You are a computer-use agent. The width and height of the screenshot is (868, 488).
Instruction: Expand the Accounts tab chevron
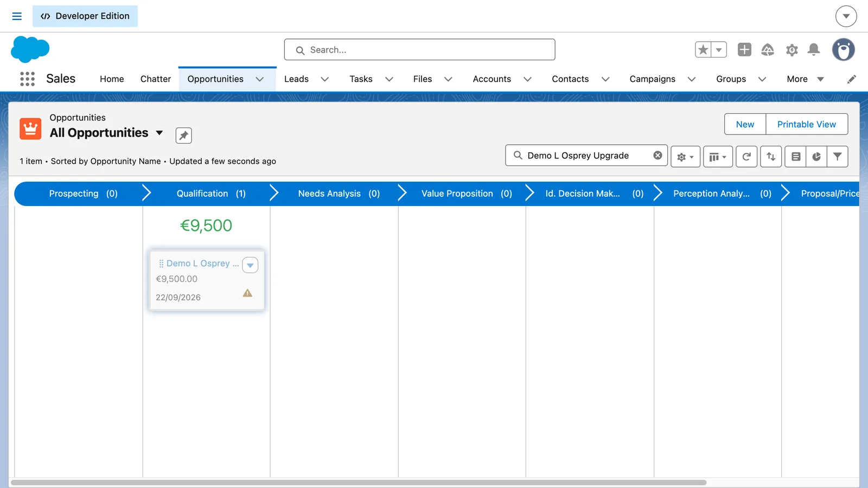click(527, 79)
